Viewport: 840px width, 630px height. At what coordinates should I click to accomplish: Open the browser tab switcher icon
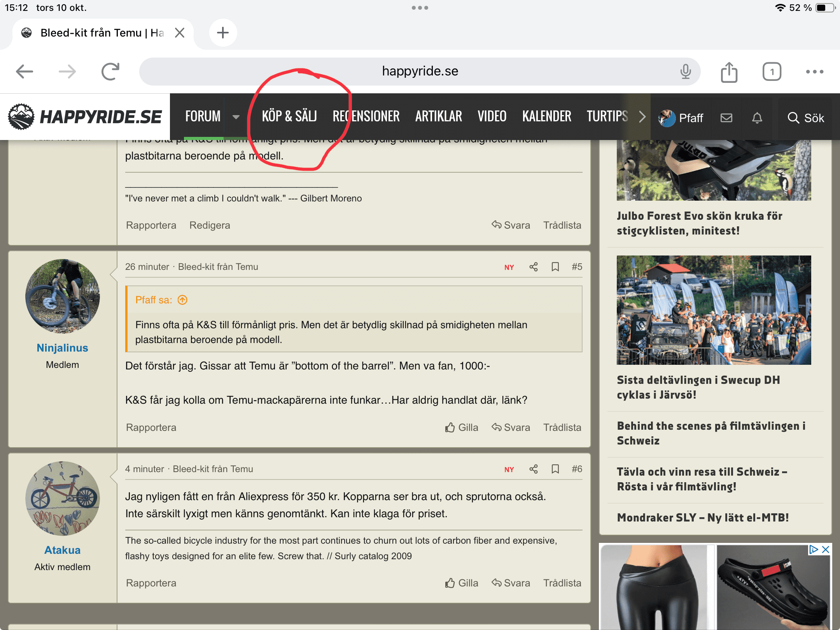point(772,72)
